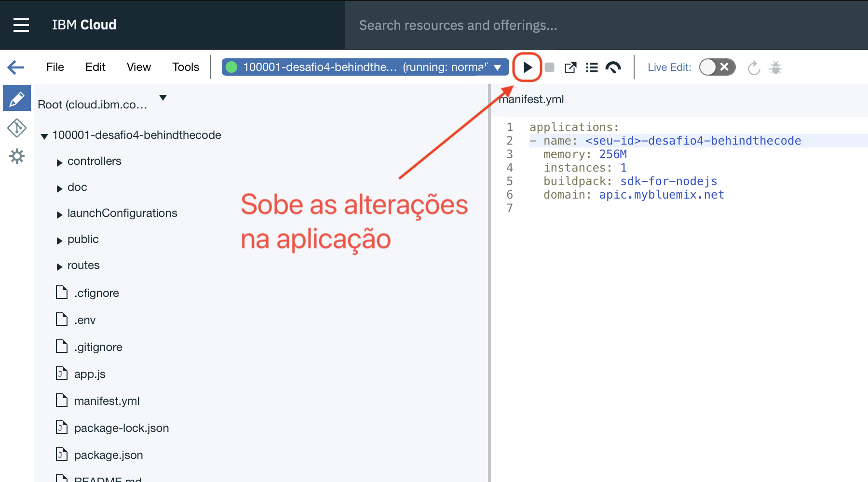Image resolution: width=868 pixels, height=482 pixels.
Task: Click line number 7 in the gutter
Action: coord(510,208)
